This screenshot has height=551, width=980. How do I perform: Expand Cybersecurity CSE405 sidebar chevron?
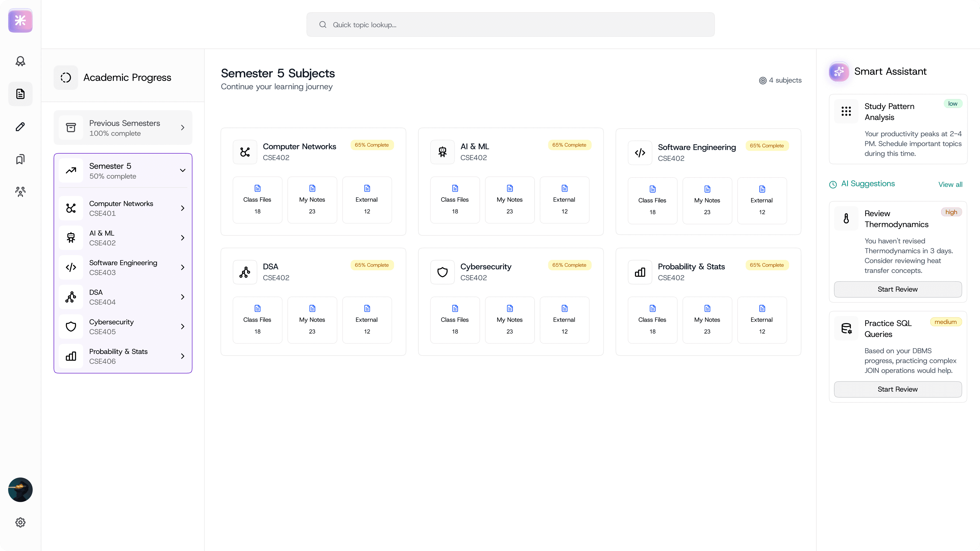point(183,326)
